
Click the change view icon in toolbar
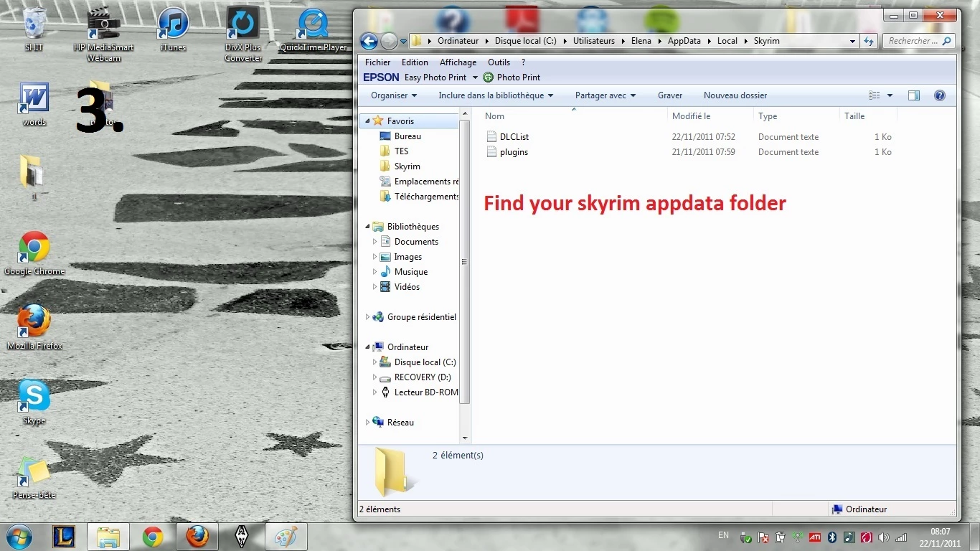point(874,95)
